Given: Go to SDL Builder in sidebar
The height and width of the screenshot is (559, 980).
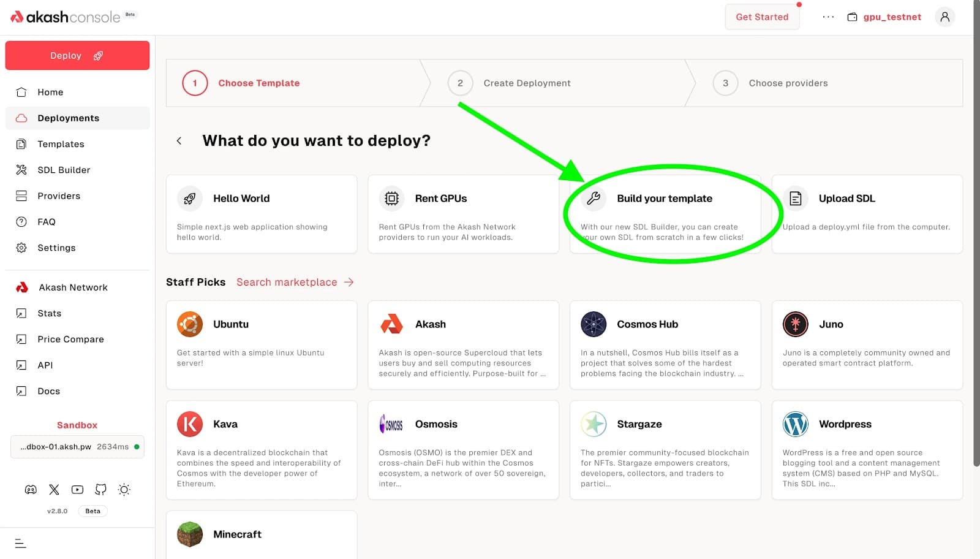Looking at the screenshot, I should coord(64,170).
